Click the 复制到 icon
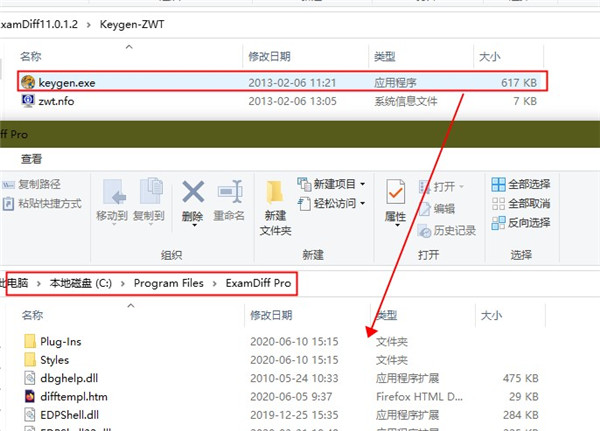Screen dimensions: 600x431 150,191
